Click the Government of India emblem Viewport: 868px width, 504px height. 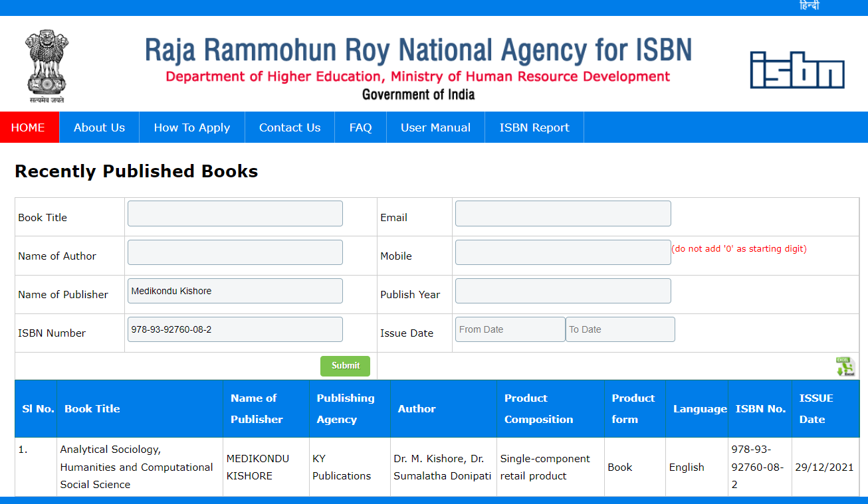(47, 66)
